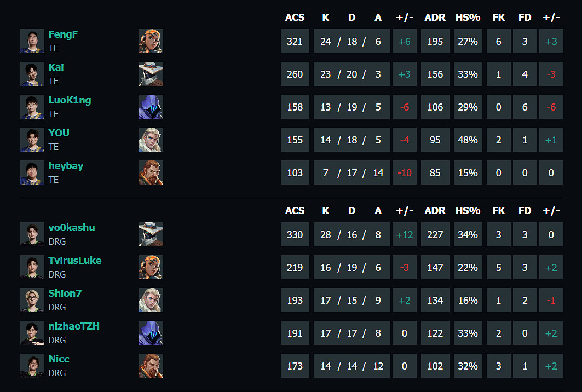The image size is (582, 392).
Task: Click Kai's player photo thumbnail
Action: 32,74
